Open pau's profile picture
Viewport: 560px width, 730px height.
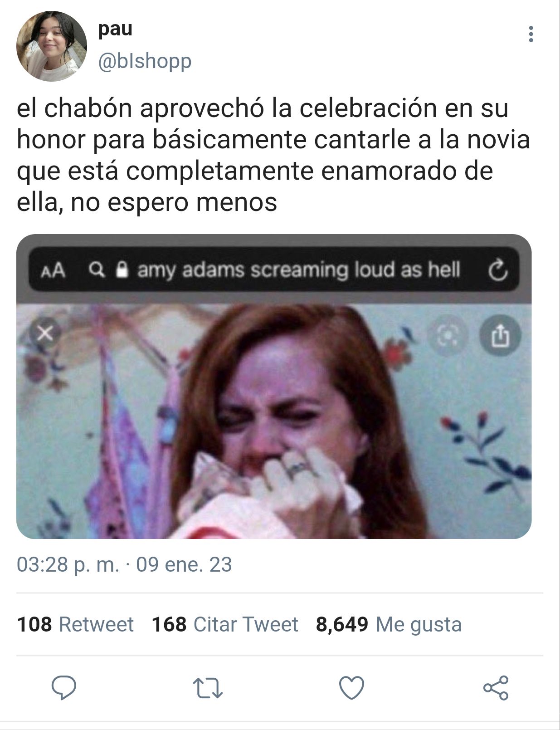pos(52,46)
